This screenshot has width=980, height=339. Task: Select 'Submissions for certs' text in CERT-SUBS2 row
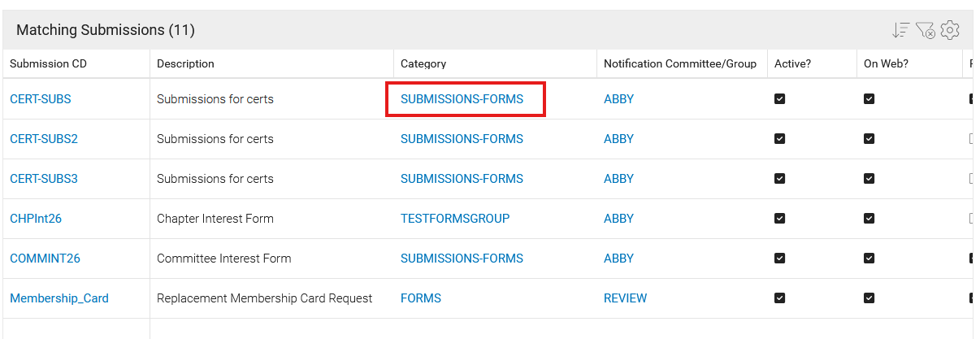tap(215, 139)
